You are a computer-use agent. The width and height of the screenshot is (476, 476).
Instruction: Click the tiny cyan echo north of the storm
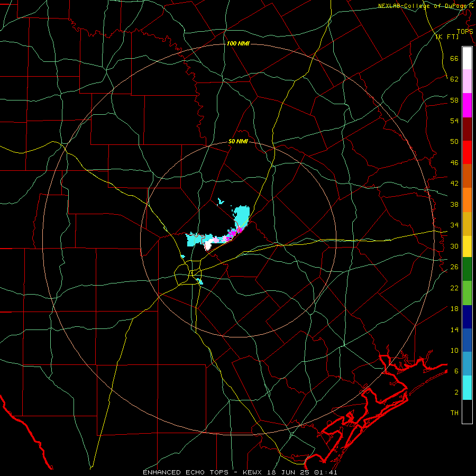click(x=221, y=201)
